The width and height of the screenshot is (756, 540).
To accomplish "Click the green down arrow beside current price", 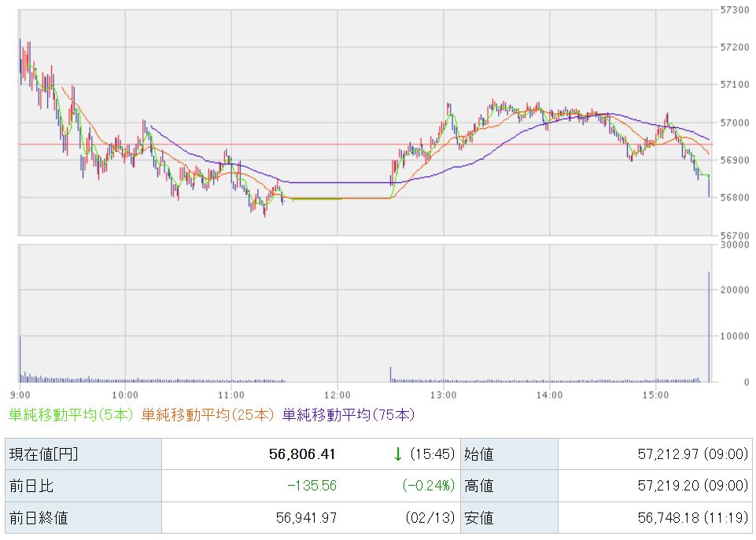I will point(398,454).
